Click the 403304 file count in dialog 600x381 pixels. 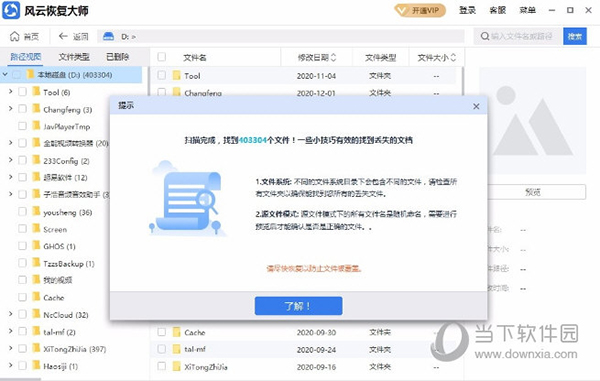click(x=253, y=140)
